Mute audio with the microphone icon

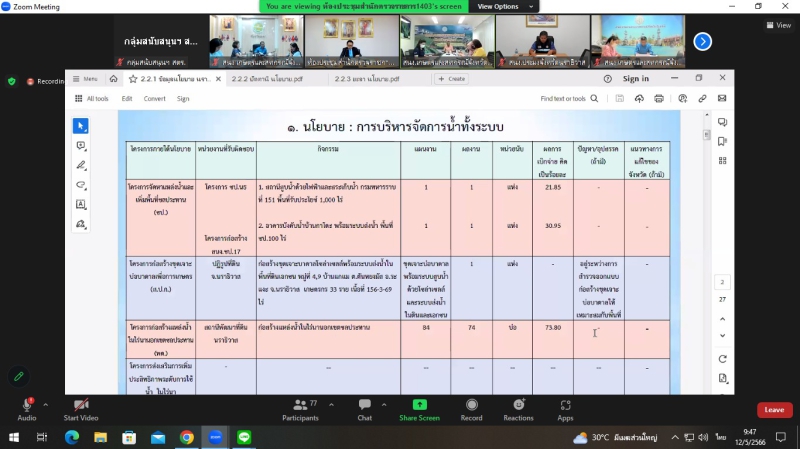pos(27,404)
